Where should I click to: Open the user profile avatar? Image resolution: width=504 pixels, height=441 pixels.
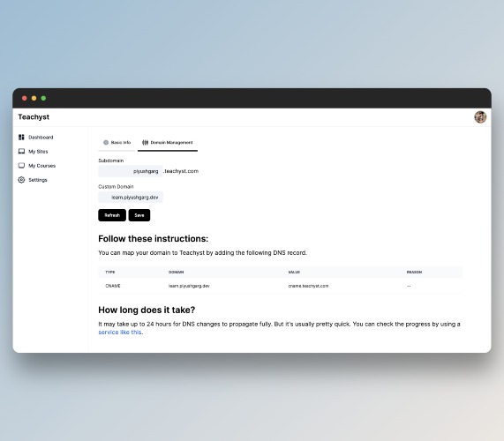[x=480, y=117]
